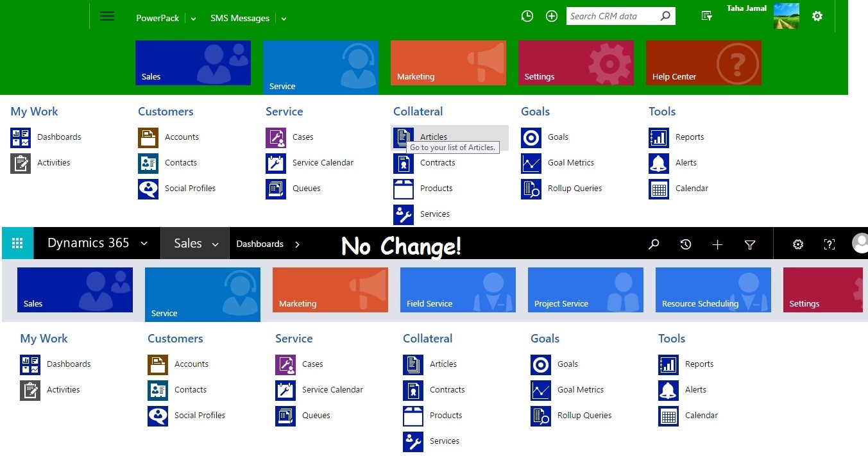Expand the PowerPack dropdown chevron
Image resolution: width=868 pixels, height=456 pixels.
point(193,19)
